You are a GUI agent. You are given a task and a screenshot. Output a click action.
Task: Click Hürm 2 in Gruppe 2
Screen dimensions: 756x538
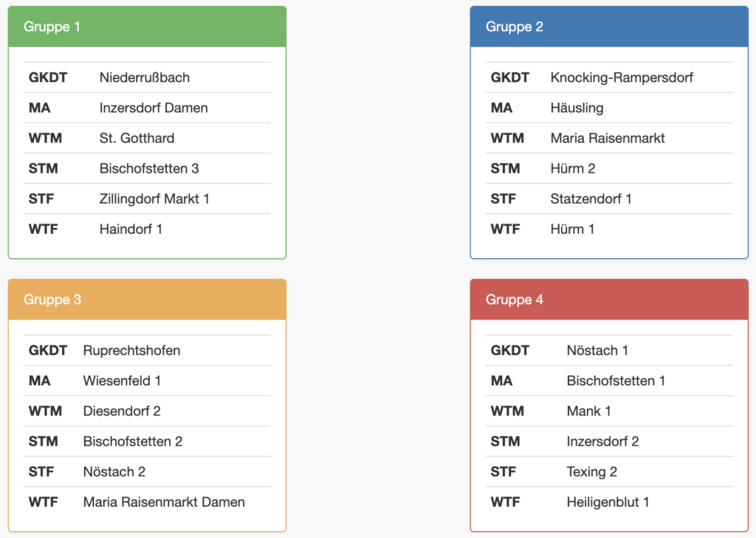(572, 168)
